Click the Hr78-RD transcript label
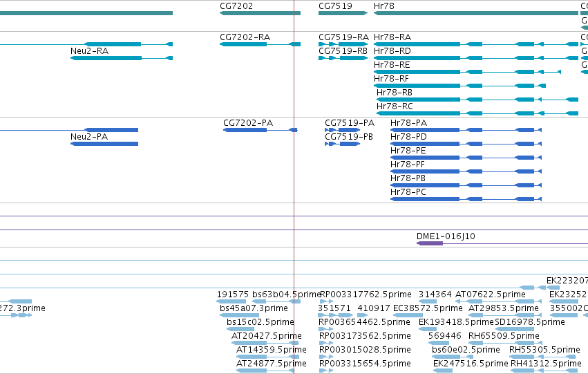Image resolution: width=588 pixels, height=374 pixels. point(392,51)
